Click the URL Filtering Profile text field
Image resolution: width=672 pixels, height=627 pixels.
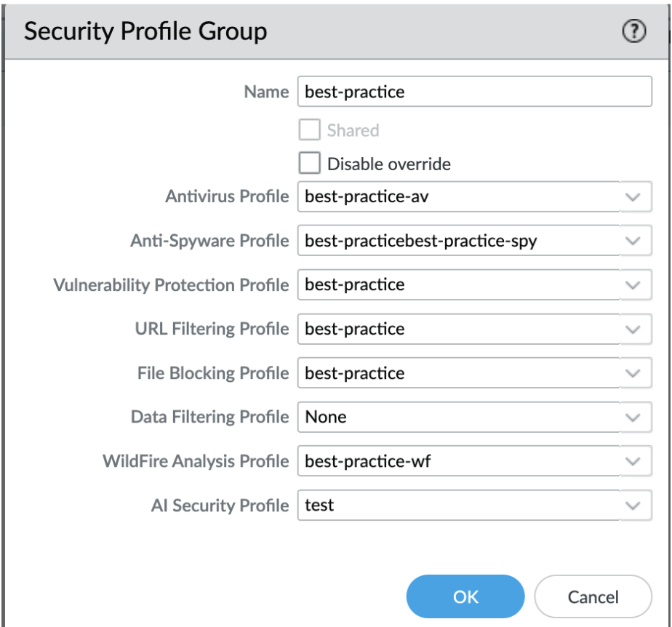[x=458, y=329]
